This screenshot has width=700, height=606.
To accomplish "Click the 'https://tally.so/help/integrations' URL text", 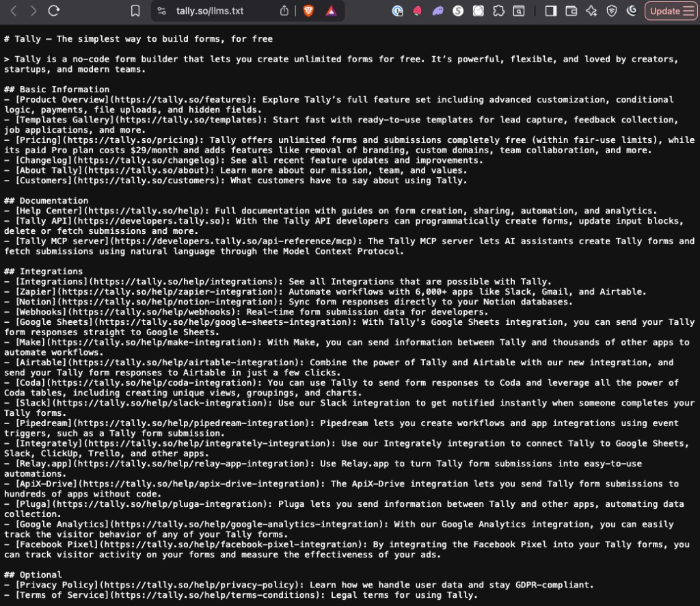I will click(x=183, y=281).
